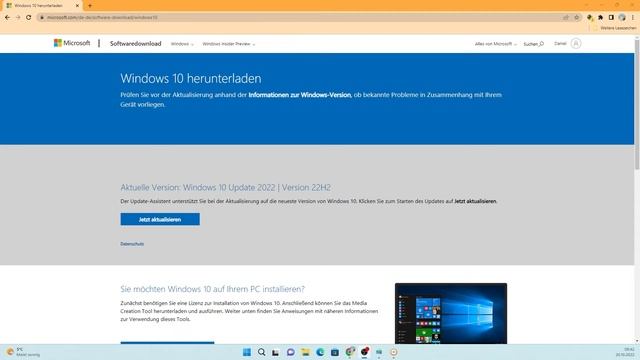Open the Windows Start menu
Viewport: 640px width, 360px height.
247,352
